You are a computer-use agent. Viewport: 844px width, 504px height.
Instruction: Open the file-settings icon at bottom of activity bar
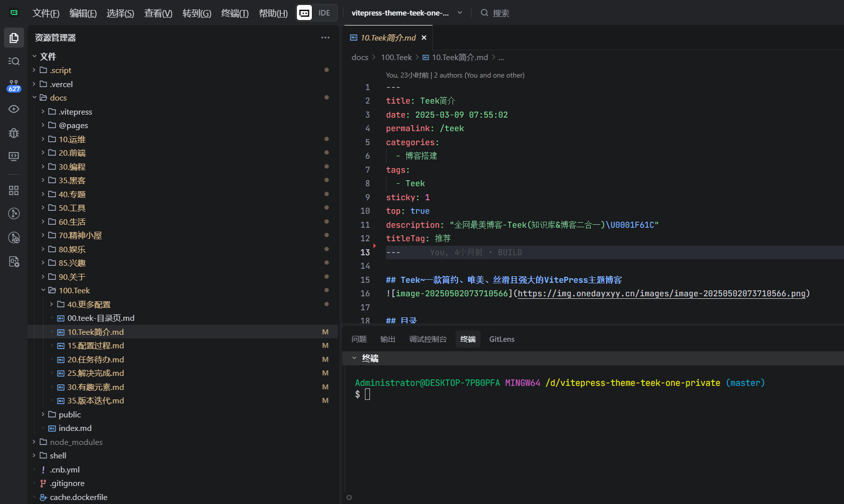coord(14,261)
